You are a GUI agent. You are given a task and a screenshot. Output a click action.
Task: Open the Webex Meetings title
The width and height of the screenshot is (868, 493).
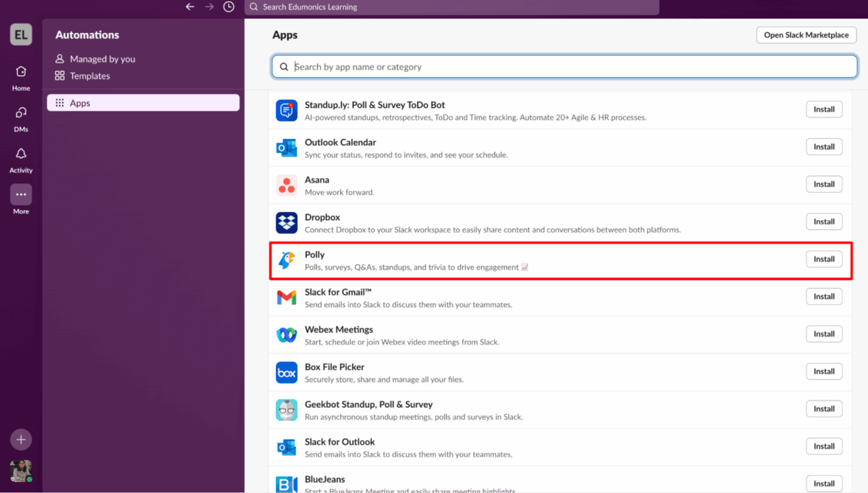coord(339,329)
